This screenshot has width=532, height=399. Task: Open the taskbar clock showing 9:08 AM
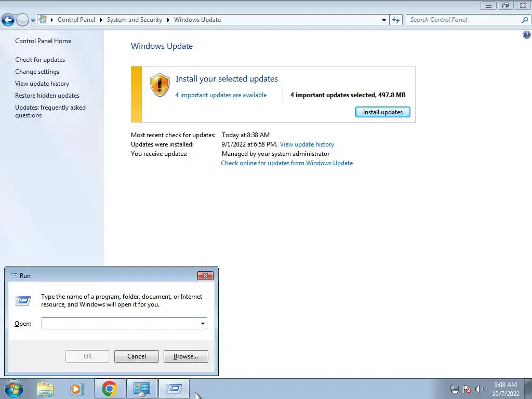[506, 389]
